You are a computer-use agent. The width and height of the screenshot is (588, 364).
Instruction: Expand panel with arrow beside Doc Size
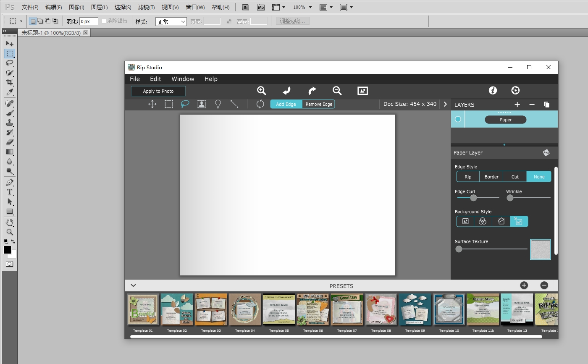pos(445,104)
